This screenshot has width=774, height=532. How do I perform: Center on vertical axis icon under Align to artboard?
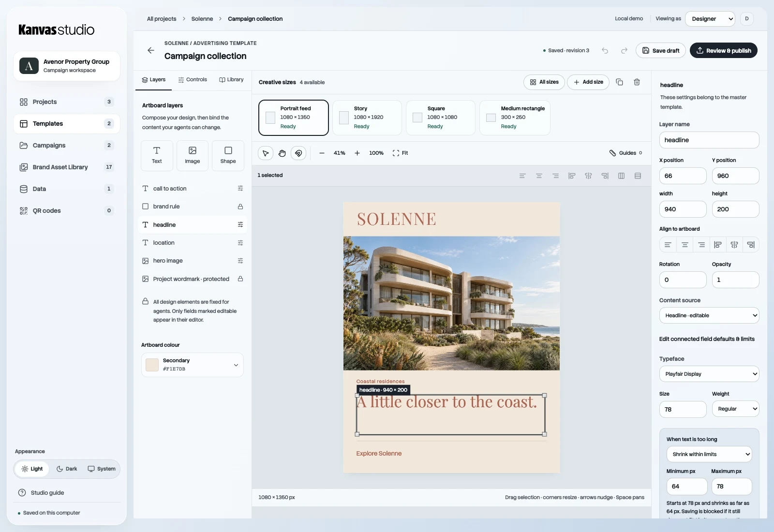pos(734,245)
